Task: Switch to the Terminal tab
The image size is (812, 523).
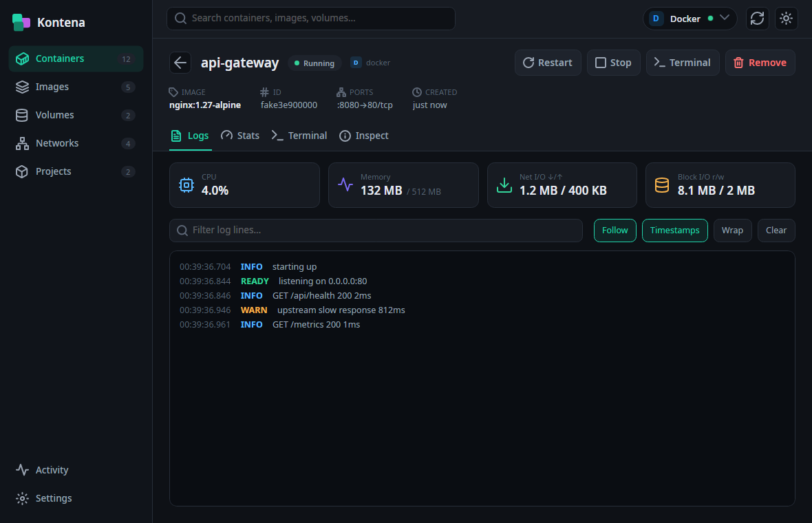Action: (x=299, y=136)
